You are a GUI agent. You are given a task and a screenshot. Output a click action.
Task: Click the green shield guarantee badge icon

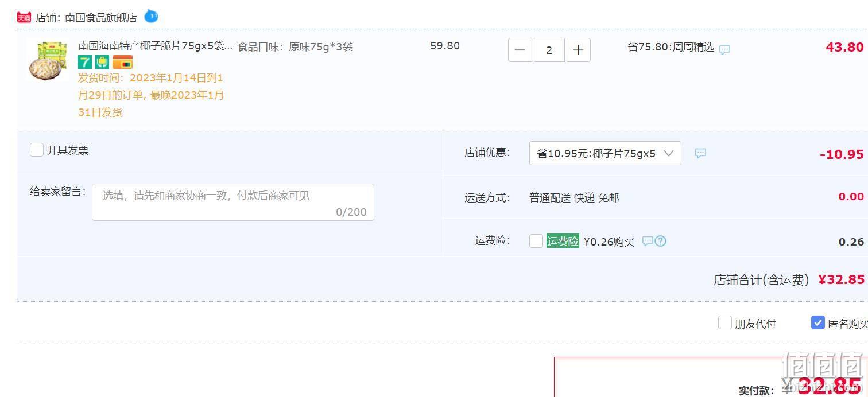click(102, 62)
